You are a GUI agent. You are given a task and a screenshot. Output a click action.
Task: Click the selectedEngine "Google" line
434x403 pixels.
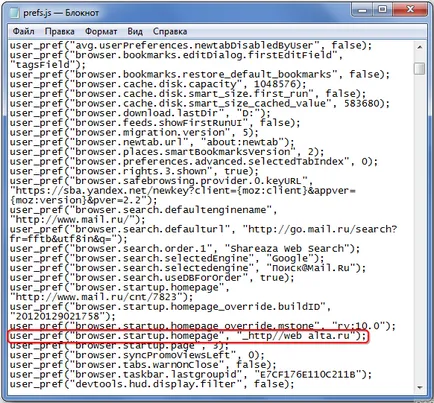(167, 258)
